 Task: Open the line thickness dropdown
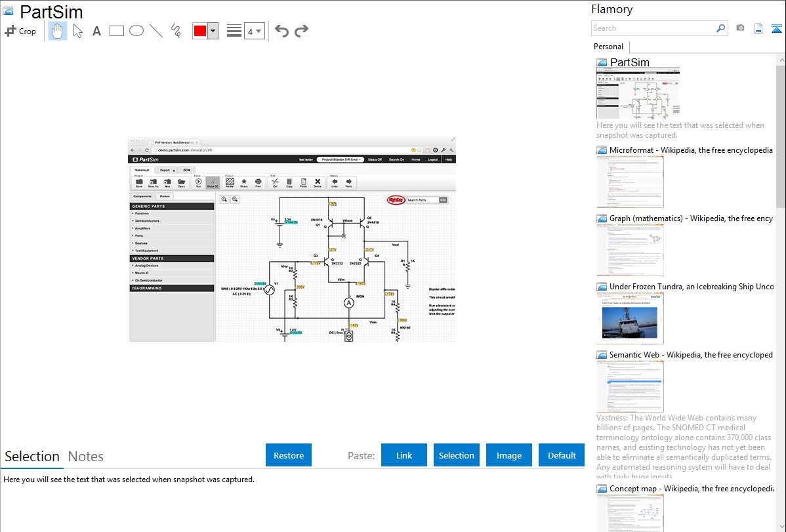click(254, 31)
